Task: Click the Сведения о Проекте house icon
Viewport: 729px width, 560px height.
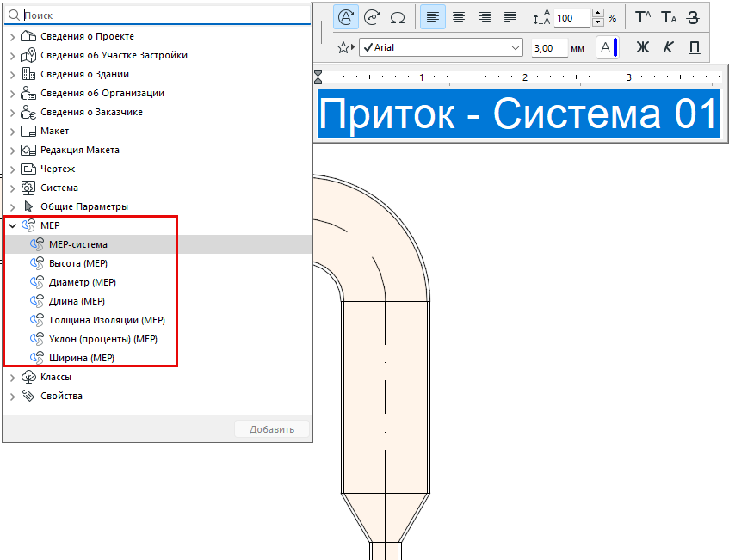Action: pos(28,36)
